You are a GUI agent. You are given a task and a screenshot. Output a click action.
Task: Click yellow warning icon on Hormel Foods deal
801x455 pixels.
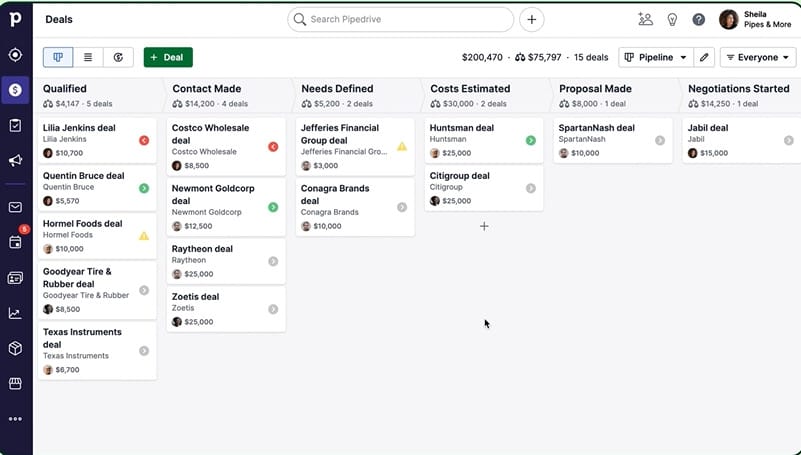tap(144, 236)
